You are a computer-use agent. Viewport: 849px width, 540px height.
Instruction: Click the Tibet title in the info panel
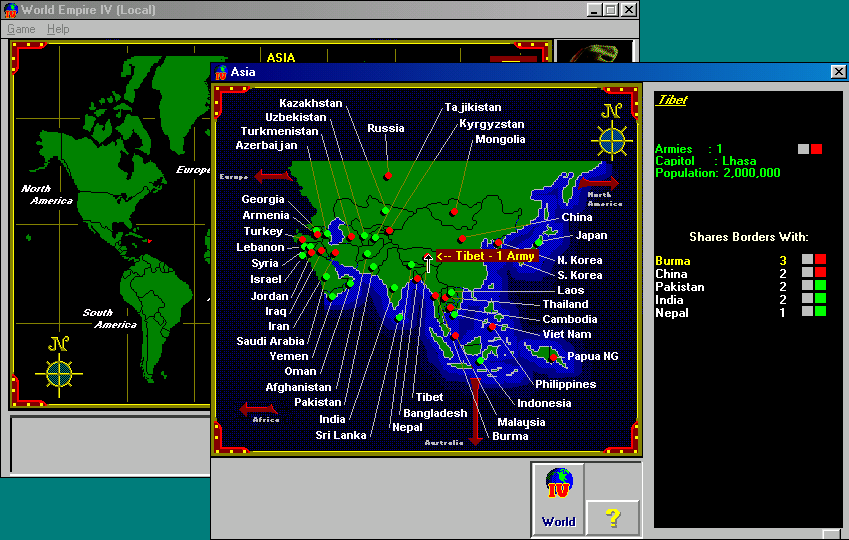(x=671, y=100)
